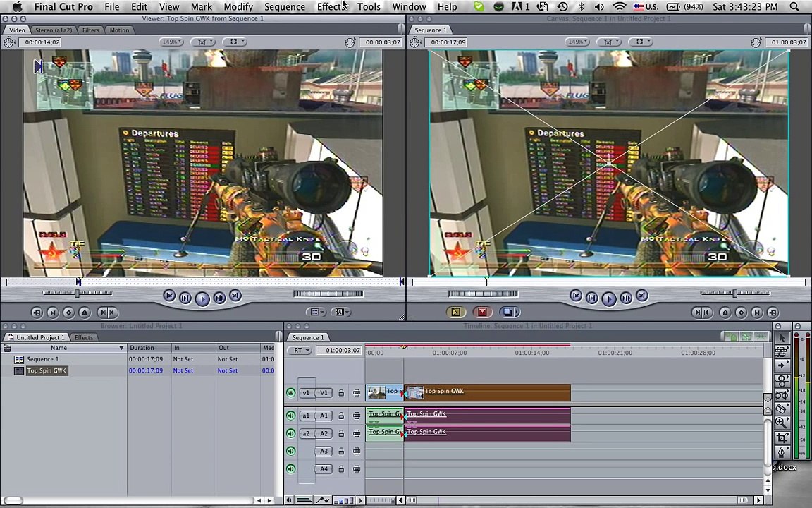812x508 pixels.
Task: Select the Crop tool in Tool palette
Action: pyautogui.click(x=782, y=438)
